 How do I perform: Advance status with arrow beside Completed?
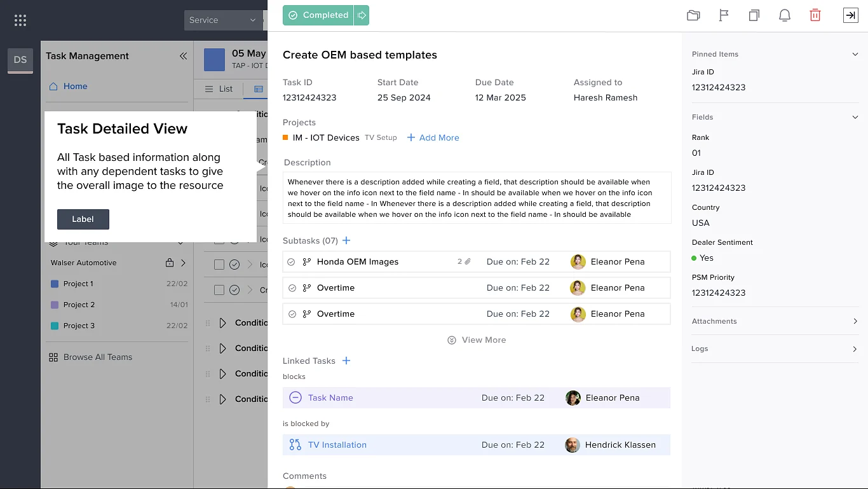[362, 15]
